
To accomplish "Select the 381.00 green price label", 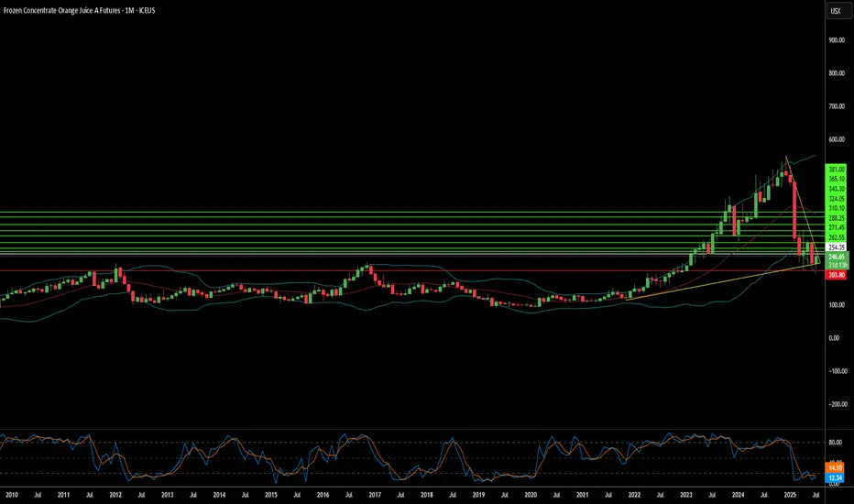I will pyautogui.click(x=837, y=170).
